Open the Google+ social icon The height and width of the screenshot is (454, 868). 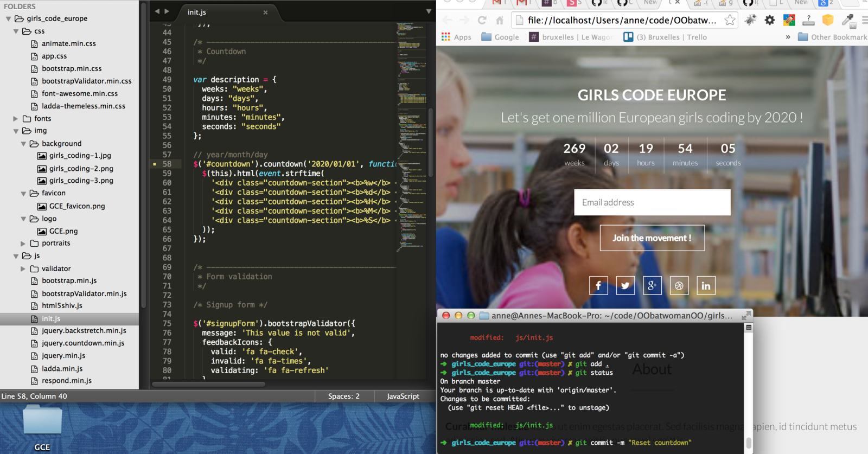pos(652,285)
